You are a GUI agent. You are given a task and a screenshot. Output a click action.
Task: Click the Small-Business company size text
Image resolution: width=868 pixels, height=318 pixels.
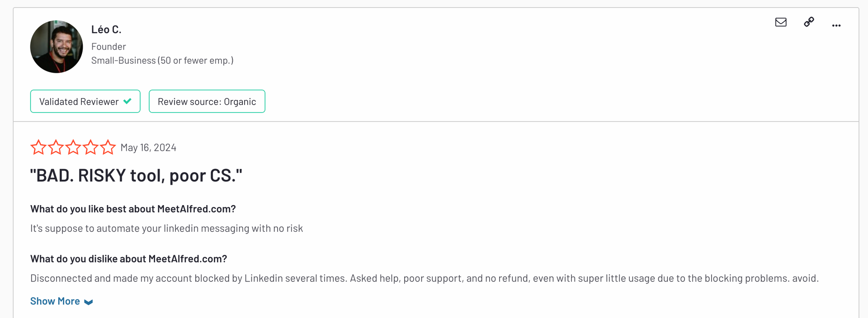[162, 61]
